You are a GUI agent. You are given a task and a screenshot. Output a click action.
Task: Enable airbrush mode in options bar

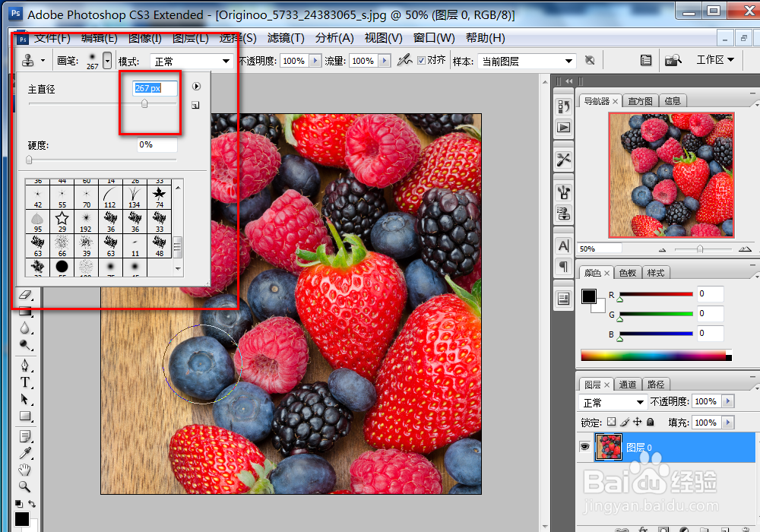click(404, 60)
